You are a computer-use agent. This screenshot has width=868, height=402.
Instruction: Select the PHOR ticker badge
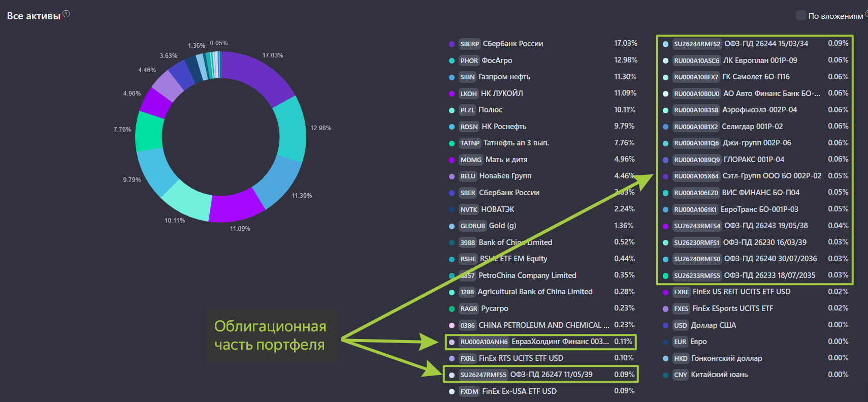[x=469, y=61]
